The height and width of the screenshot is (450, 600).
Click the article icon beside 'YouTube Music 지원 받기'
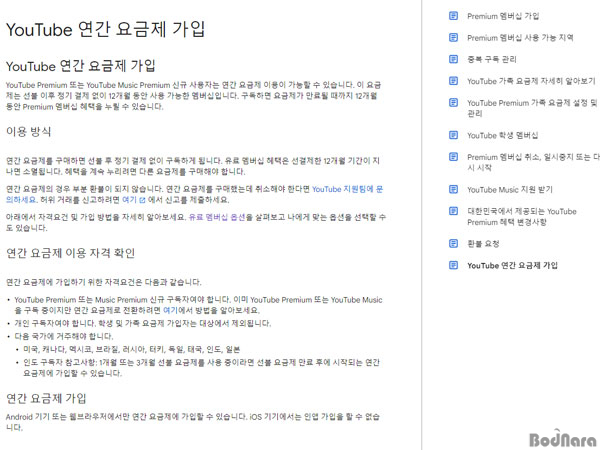[453, 189]
